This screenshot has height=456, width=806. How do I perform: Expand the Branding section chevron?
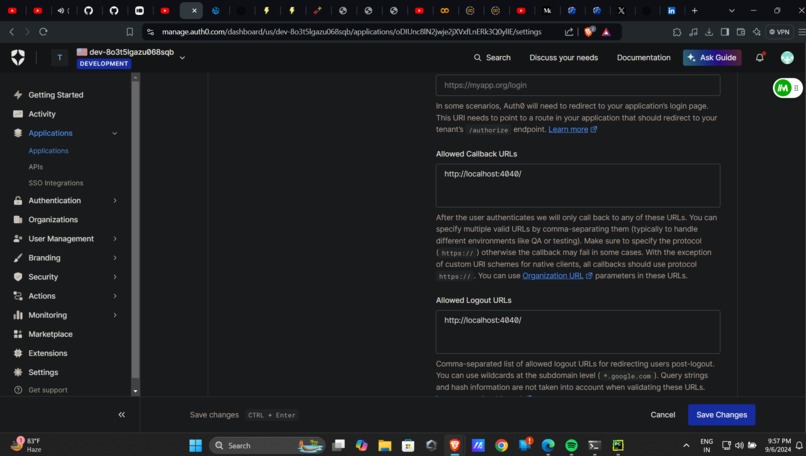[x=115, y=258]
